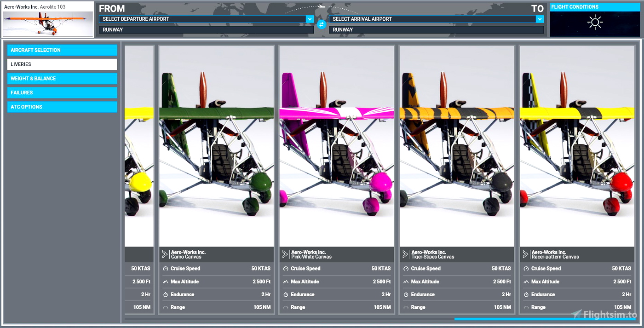Click the swap departure and arrival airports icon
The image size is (644, 328).
click(x=322, y=24)
